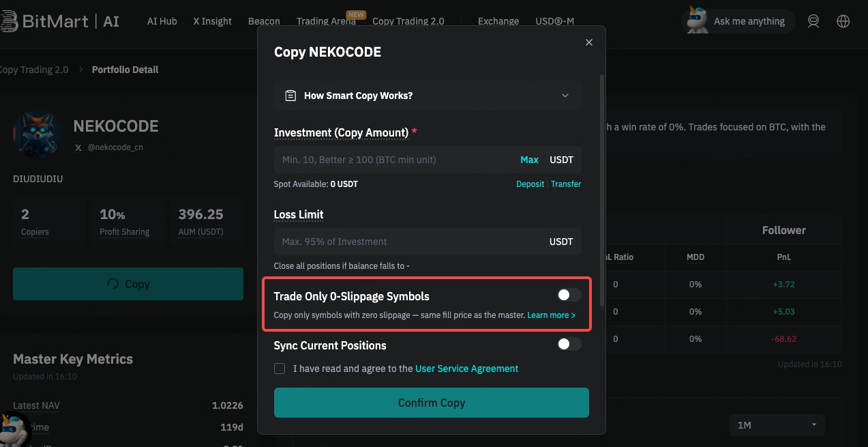868x447 pixels.
Task: Click the Latest NAV value 1.0226
Action: (x=227, y=405)
